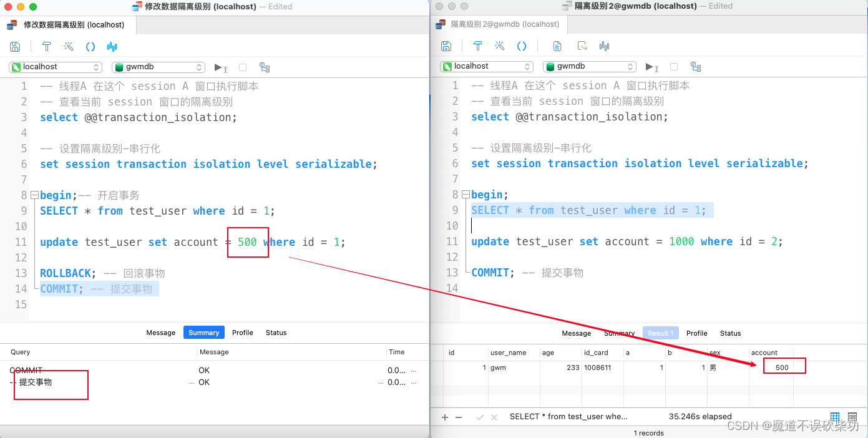Image resolution: width=868 pixels, height=438 pixels.
Task: Open gwmdb database dropdown in left window
Action: 158,67
